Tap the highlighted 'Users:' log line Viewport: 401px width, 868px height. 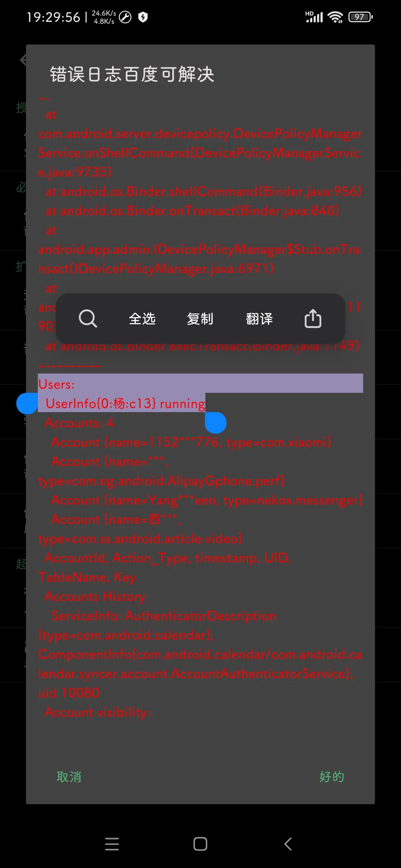click(x=200, y=384)
